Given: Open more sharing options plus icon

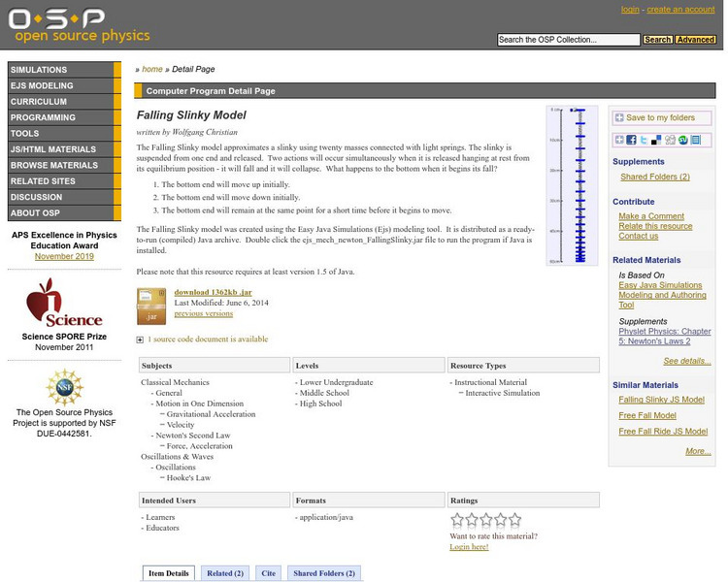Looking at the screenshot, I should 619,140.
